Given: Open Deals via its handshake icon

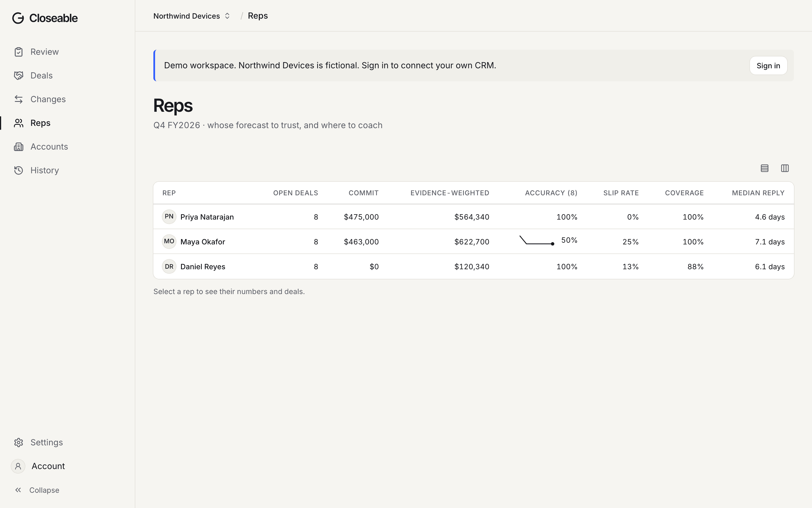Looking at the screenshot, I should [18, 76].
